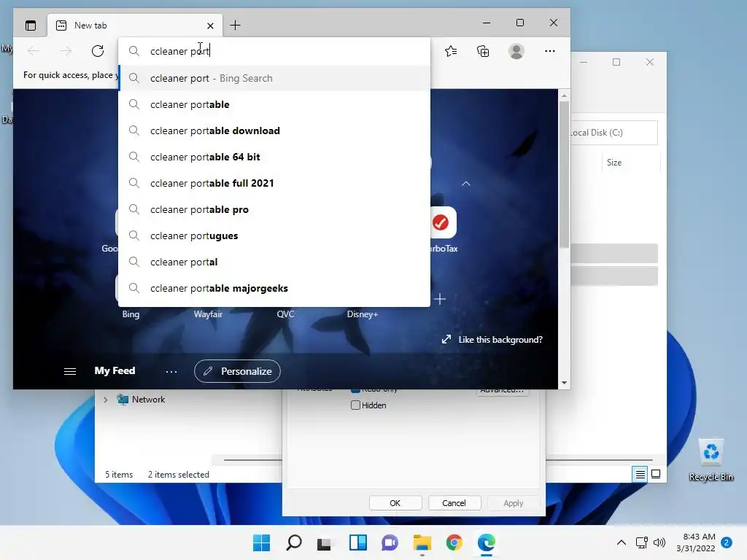Open File Explorer from the taskbar

click(422, 542)
